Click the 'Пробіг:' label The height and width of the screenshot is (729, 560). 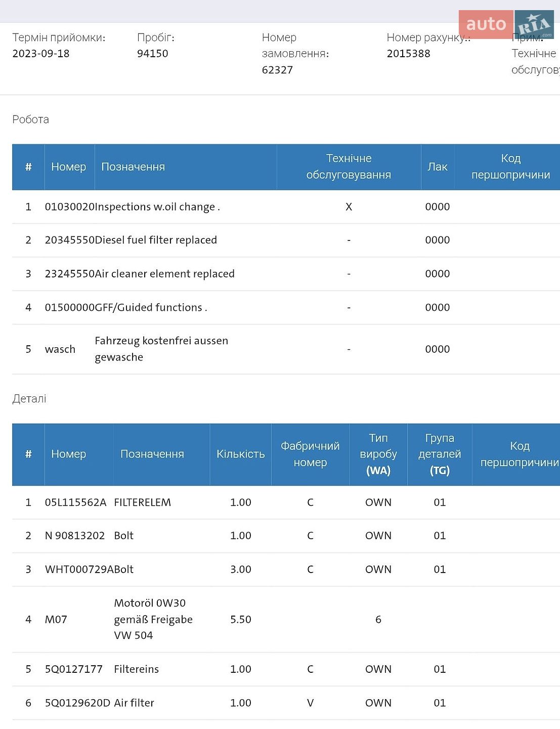tap(156, 37)
